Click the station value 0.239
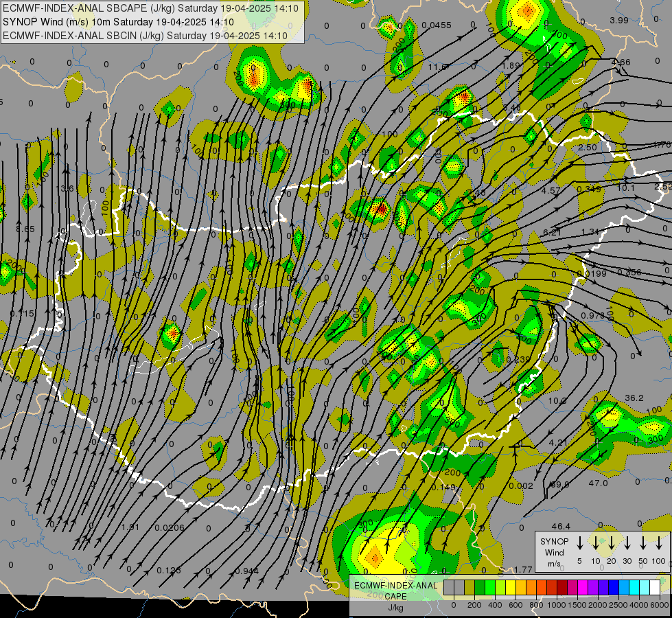672x618 pixels. 518,359
